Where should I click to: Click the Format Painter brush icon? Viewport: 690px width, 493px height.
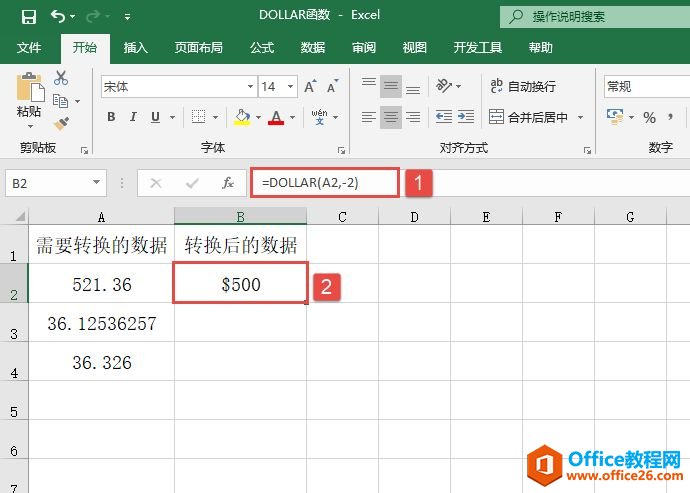61,123
